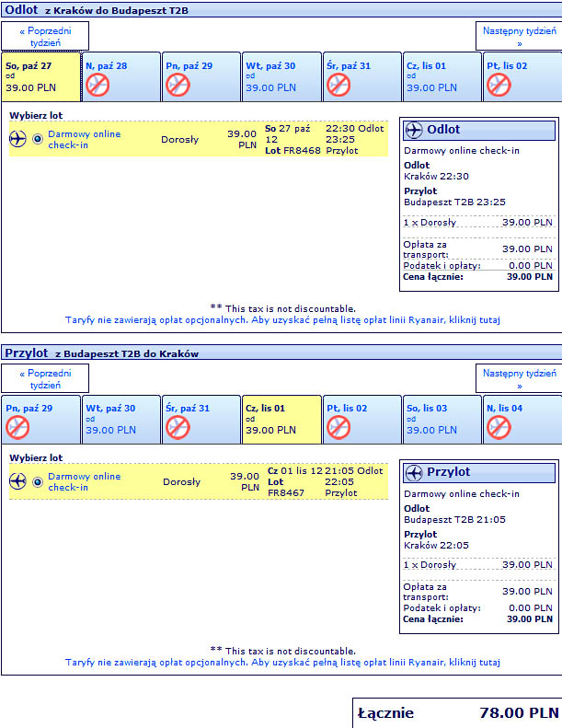Click no-flight icon on N, lis 04

(499, 428)
